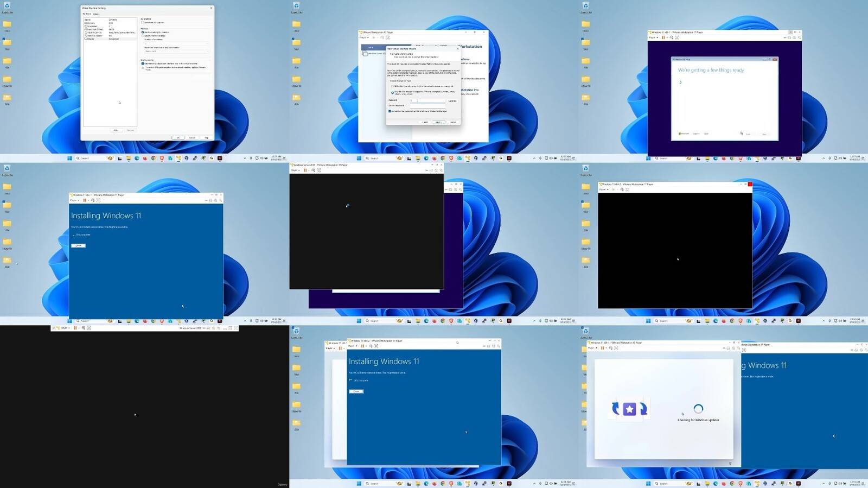Cancel the Virtual Machine Settings dialog
This screenshot has height=488, width=868.
click(192, 137)
